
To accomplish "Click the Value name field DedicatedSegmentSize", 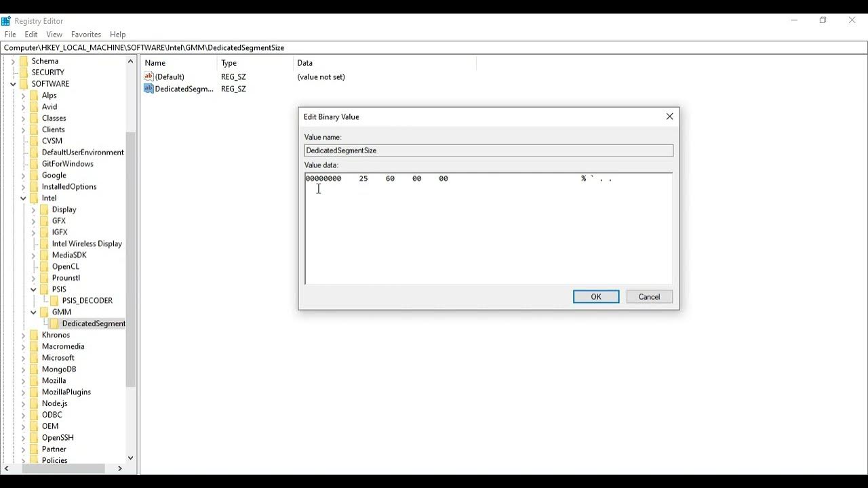I will pyautogui.click(x=489, y=150).
